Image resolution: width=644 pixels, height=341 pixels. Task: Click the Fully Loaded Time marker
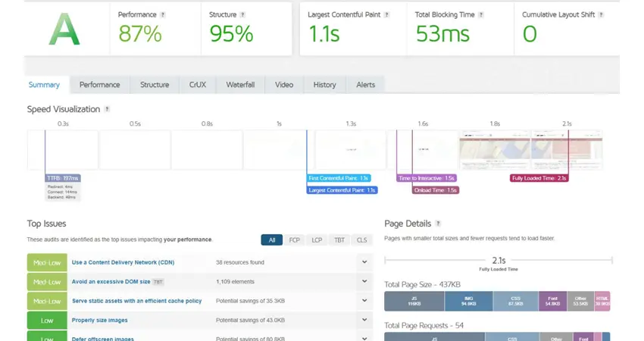[539, 178]
